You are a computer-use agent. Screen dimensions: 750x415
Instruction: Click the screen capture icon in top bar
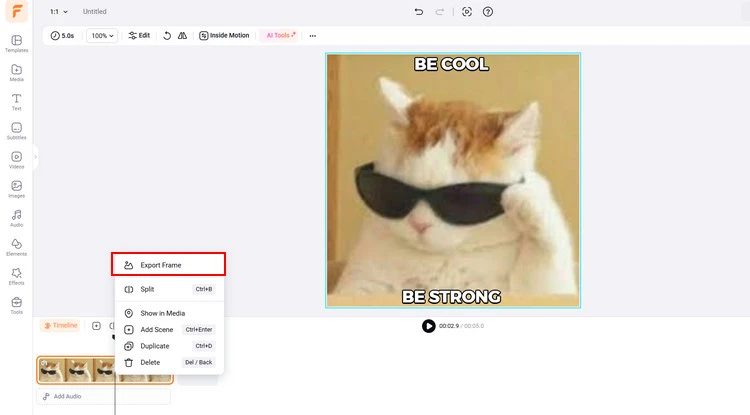click(x=467, y=12)
